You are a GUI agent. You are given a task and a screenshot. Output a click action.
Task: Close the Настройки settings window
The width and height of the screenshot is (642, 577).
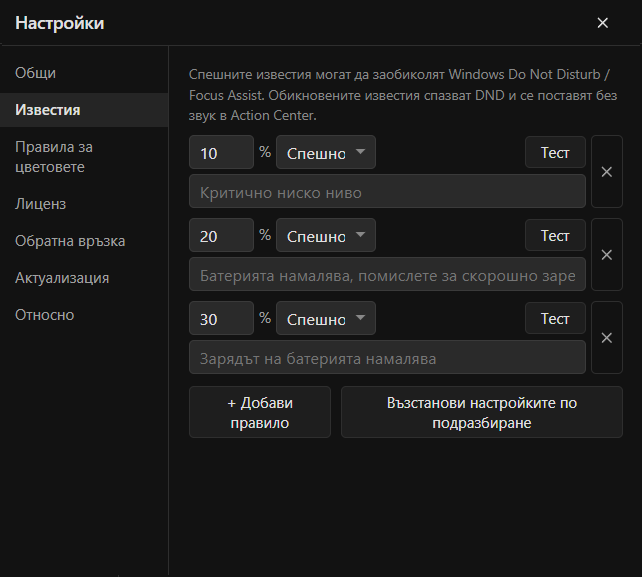click(602, 23)
